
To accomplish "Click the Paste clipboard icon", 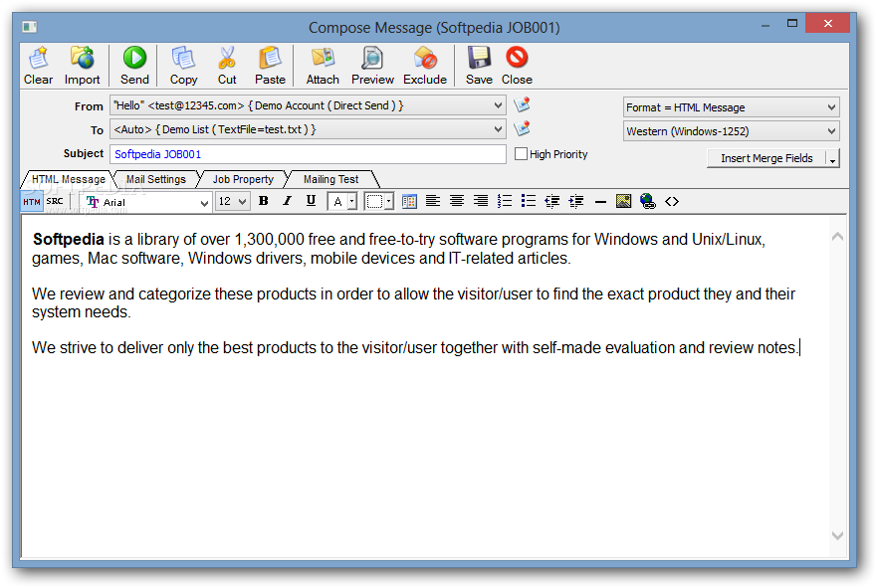I will 270,66.
